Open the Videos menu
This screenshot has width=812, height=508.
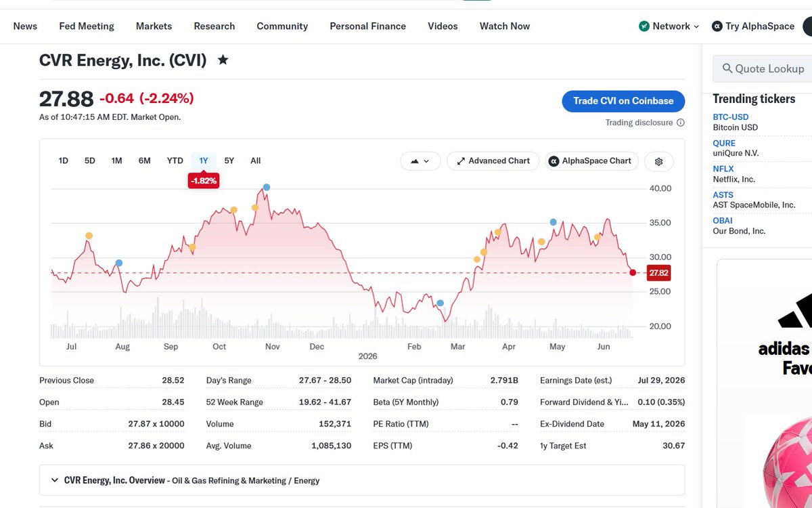pyautogui.click(x=443, y=26)
